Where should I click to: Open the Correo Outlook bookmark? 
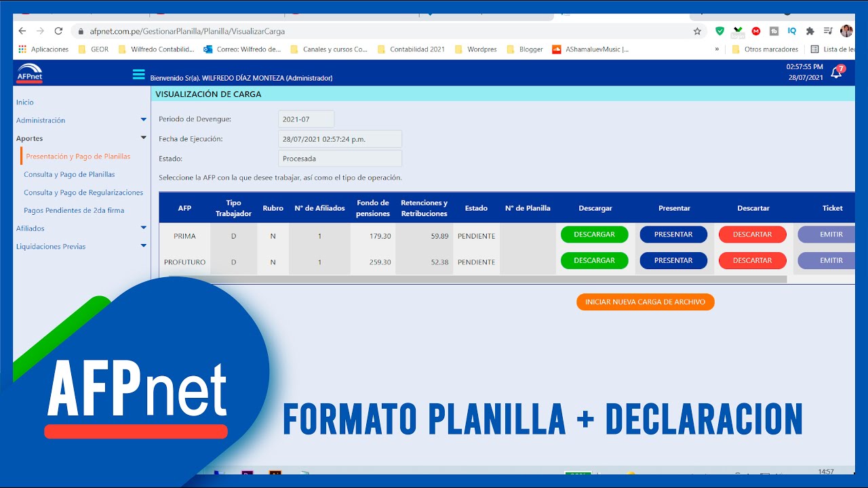[x=242, y=49]
